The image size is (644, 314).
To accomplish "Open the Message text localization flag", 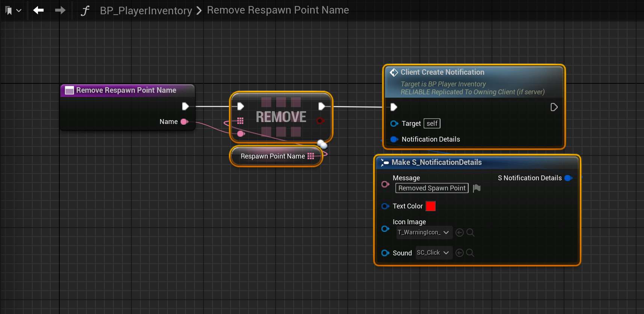I will pyautogui.click(x=477, y=188).
